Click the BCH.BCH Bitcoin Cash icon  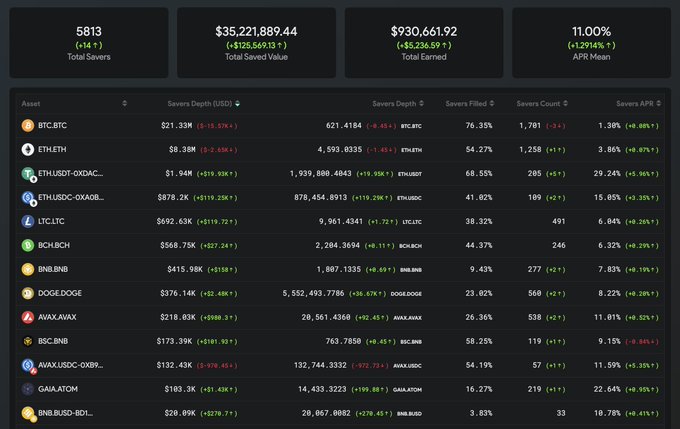click(28, 245)
